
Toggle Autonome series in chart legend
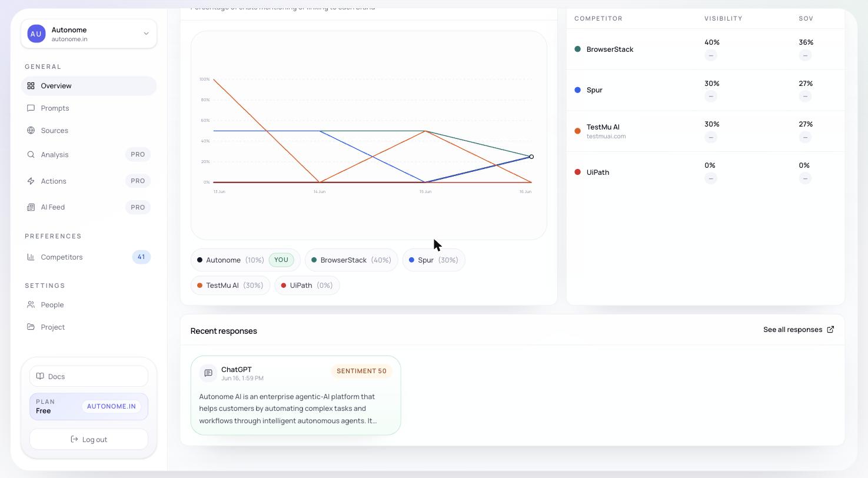click(x=245, y=260)
